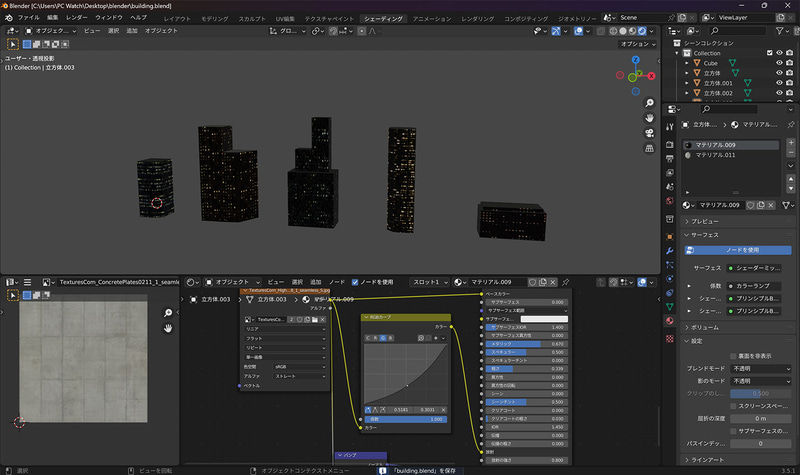Open the オプション button in the viewport

point(637,44)
